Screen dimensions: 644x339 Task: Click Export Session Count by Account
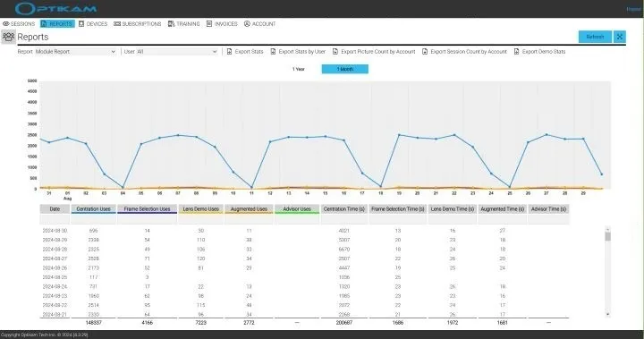point(469,51)
